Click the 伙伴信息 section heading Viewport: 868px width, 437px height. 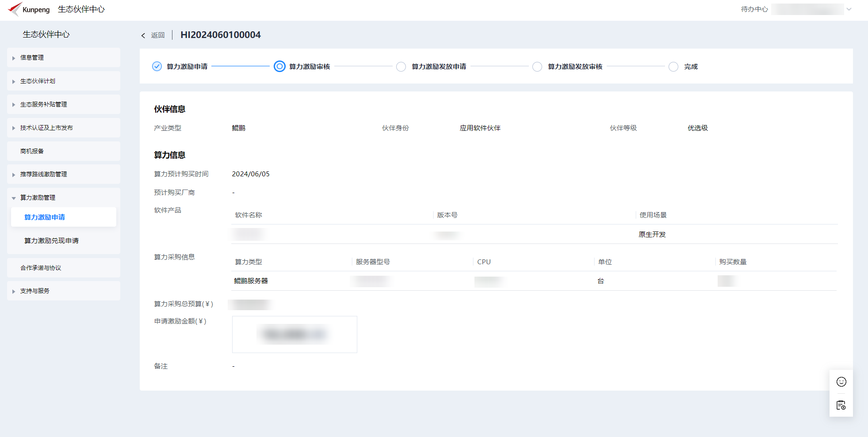pos(170,109)
